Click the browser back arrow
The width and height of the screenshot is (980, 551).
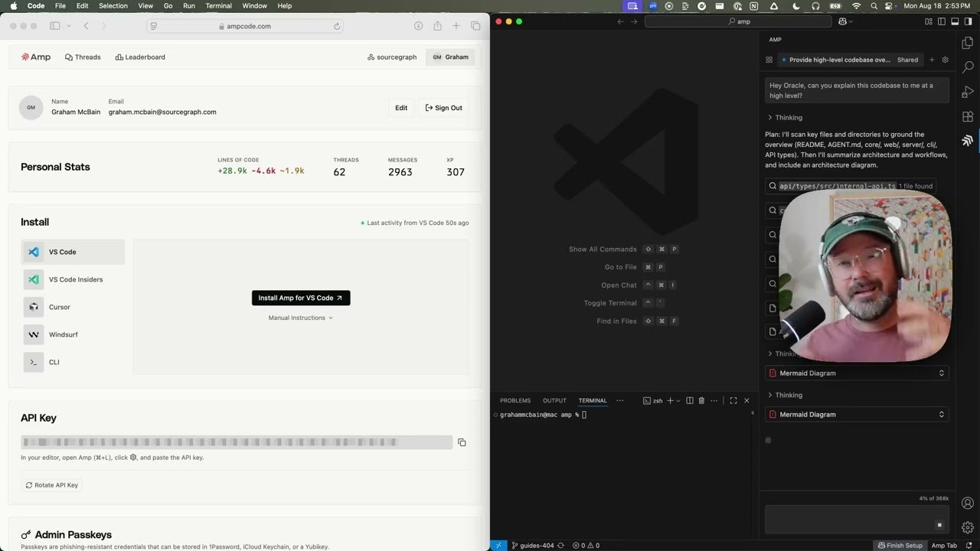86,26
